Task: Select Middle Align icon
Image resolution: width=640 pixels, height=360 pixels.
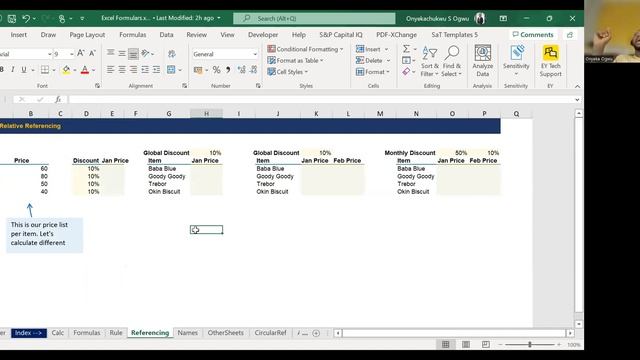Action: 122,53
